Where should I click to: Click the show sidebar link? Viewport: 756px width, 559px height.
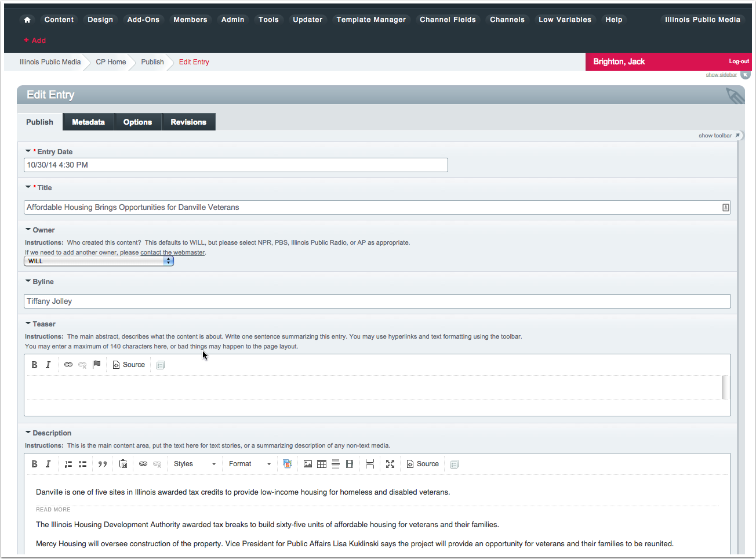click(721, 75)
